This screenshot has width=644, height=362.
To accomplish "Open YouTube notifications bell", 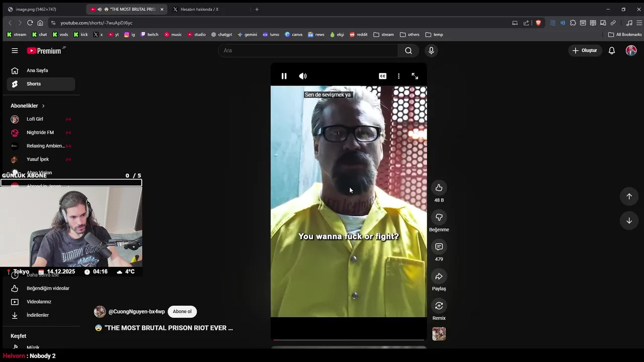I will [x=612, y=50].
